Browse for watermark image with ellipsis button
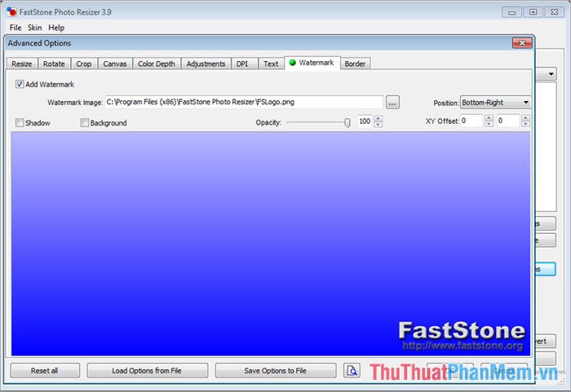 (x=392, y=103)
